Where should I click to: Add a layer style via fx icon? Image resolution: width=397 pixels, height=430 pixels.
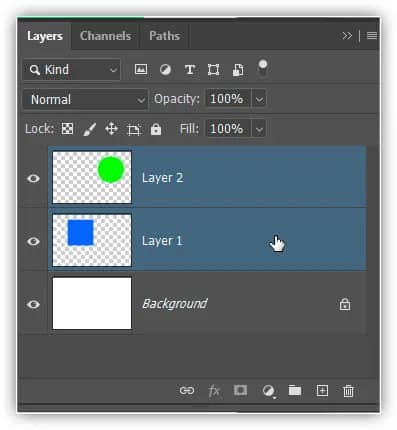(214, 390)
